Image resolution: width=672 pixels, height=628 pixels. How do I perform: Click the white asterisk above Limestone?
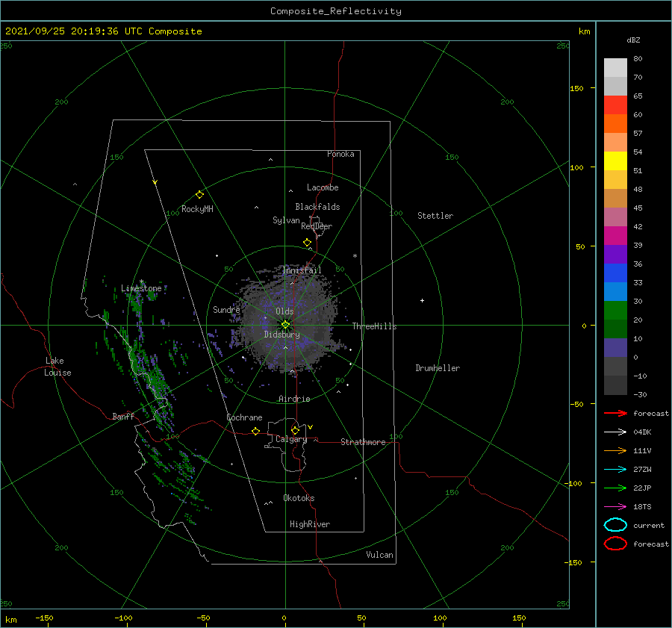point(141,282)
